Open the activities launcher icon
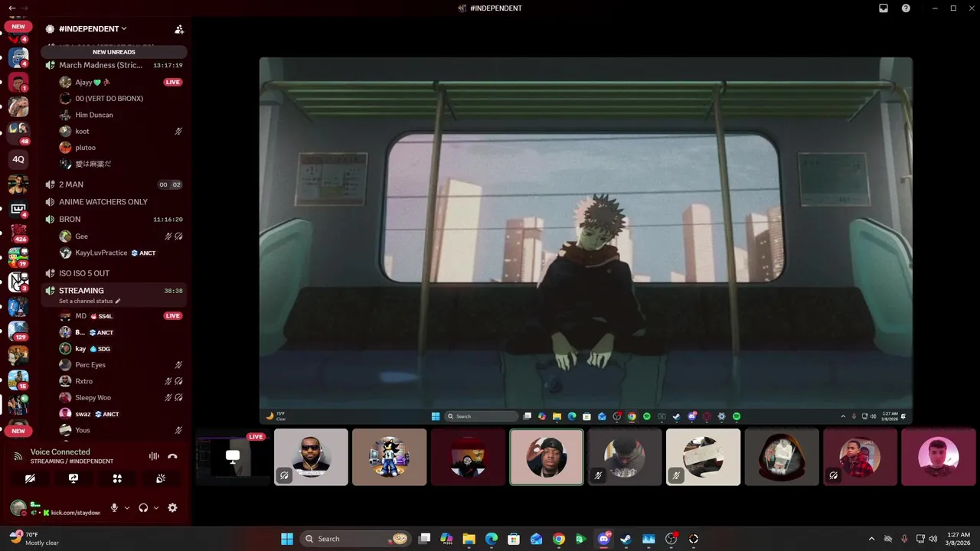 (x=117, y=478)
